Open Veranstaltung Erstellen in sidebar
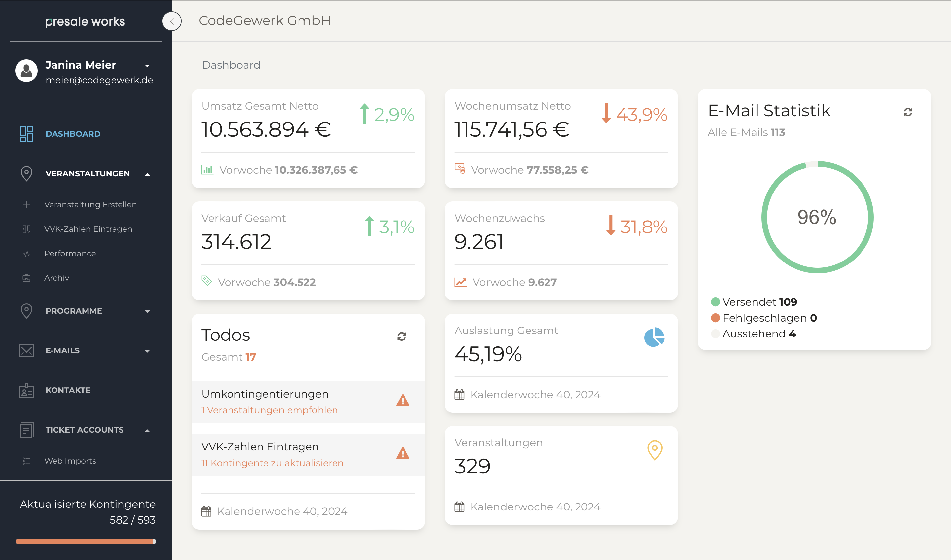Viewport: 951px width, 560px height. point(90,204)
